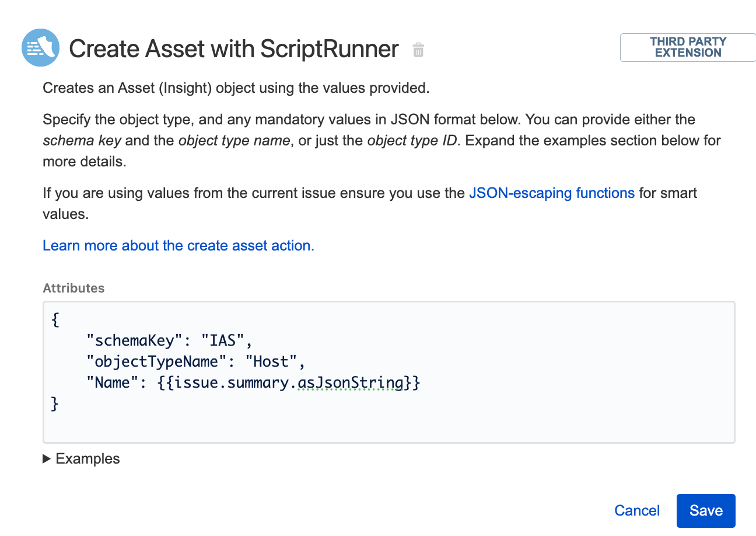Save the create asset action
This screenshot has width=756, height=536.
[706, 511]
